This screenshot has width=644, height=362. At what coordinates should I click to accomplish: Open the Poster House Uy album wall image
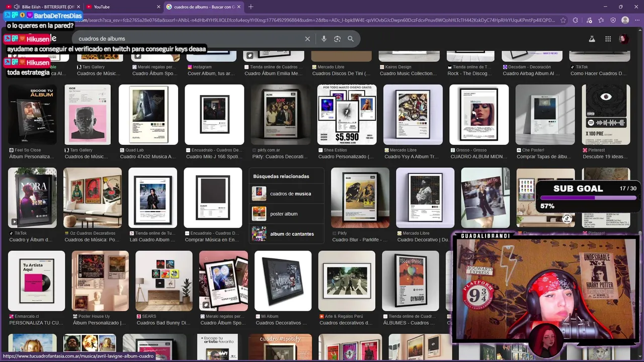(100, 281)
